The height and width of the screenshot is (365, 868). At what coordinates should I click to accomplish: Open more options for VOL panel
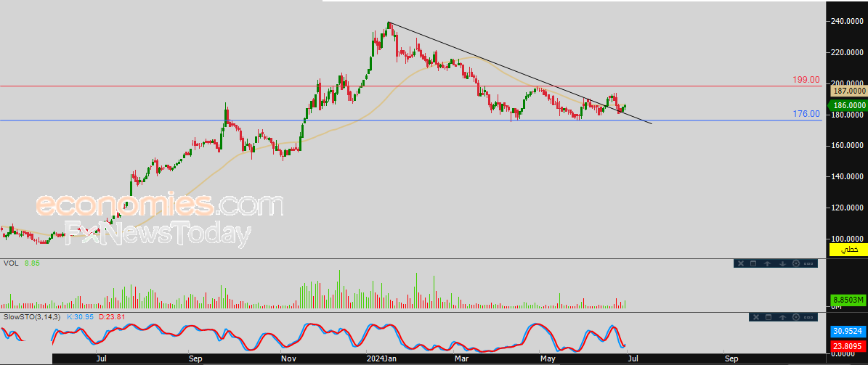(x=808, y=264)
